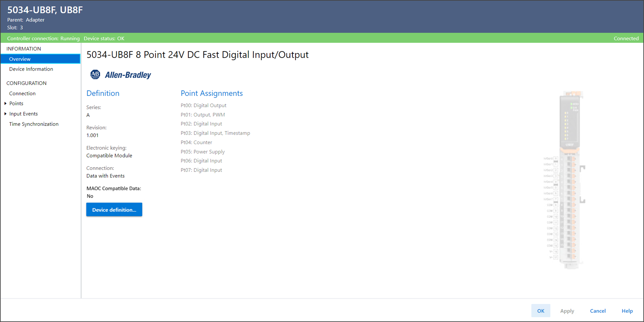This screenshot has height=322, width=644.
Task: Open the Connection configuration page
Action: pos(22,93)
